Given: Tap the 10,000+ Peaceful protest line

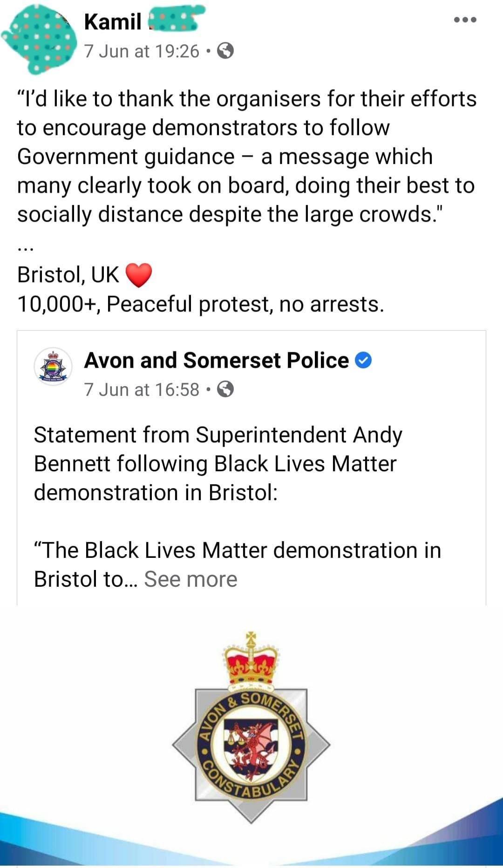Looking at the screenshot, I should (201, 304).
